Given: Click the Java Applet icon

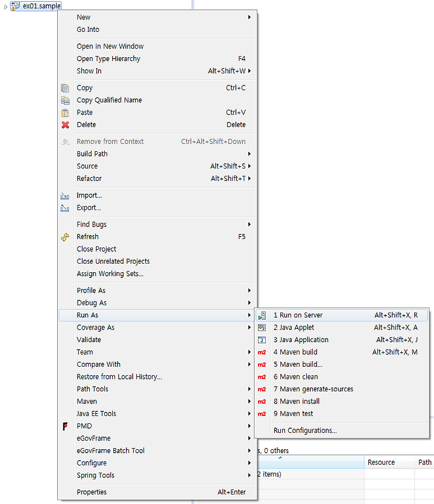Looking at the screenshot, I should pos(262,328).
